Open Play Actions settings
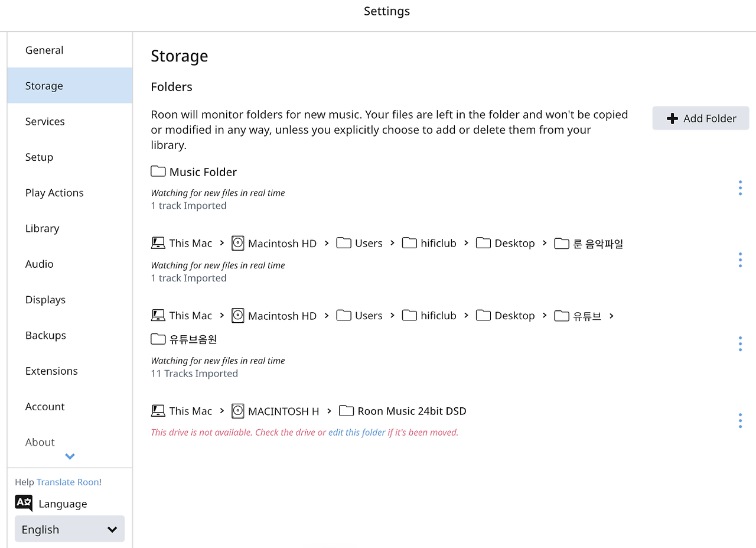 (x=70, y=193)
